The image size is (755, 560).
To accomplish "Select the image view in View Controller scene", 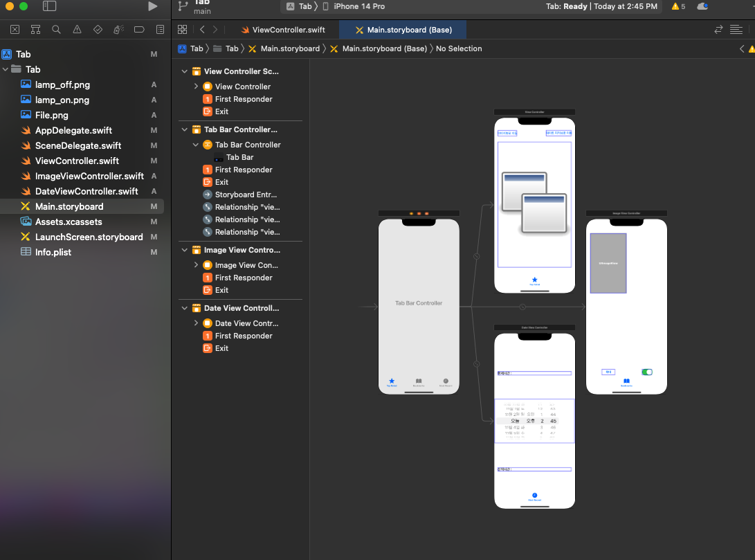I will pyautogui.click(x=534, y=205).
